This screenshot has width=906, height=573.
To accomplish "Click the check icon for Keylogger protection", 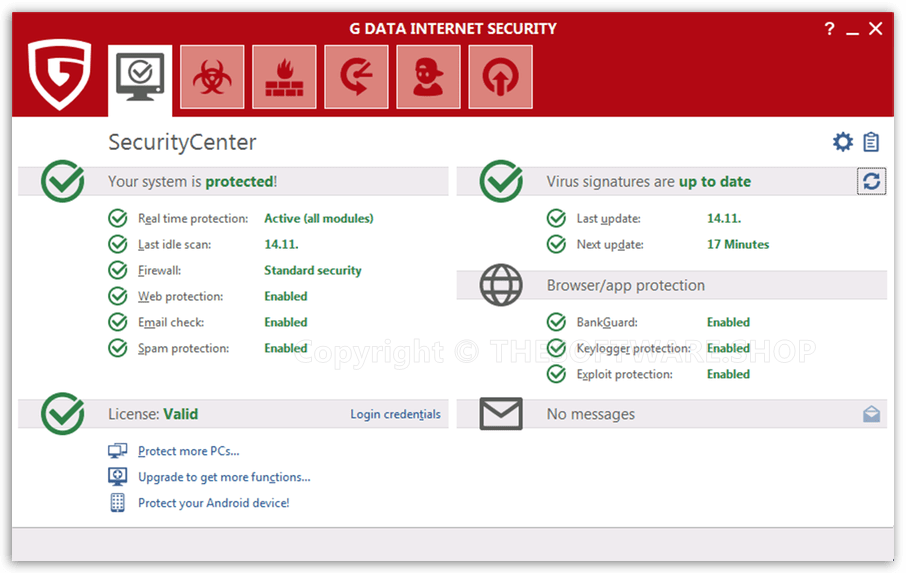I will (x=556, y=348).
